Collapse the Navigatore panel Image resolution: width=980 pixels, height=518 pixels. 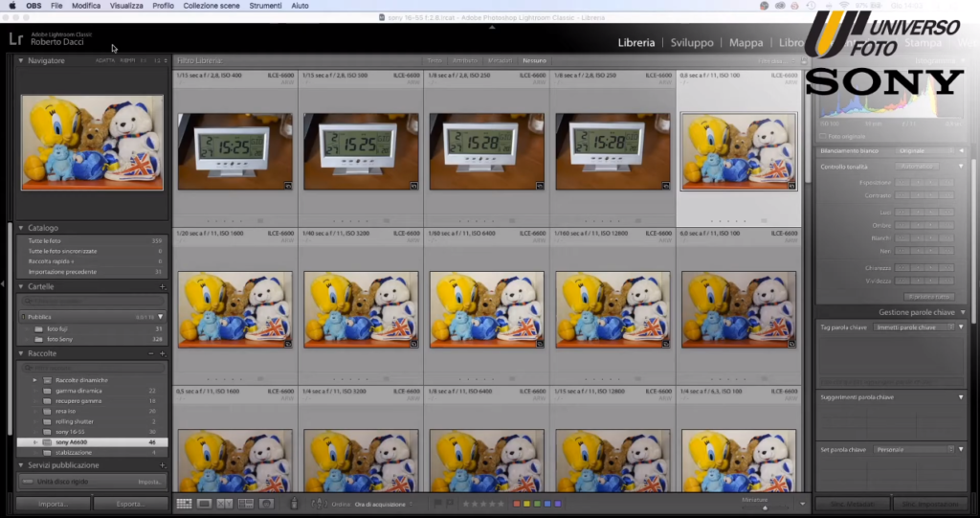21,60
